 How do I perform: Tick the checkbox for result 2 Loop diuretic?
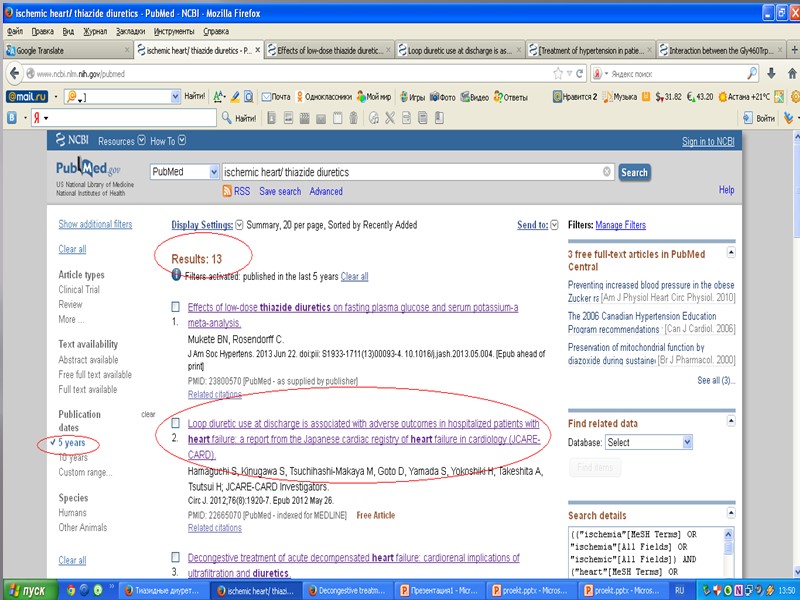point(175,423)
